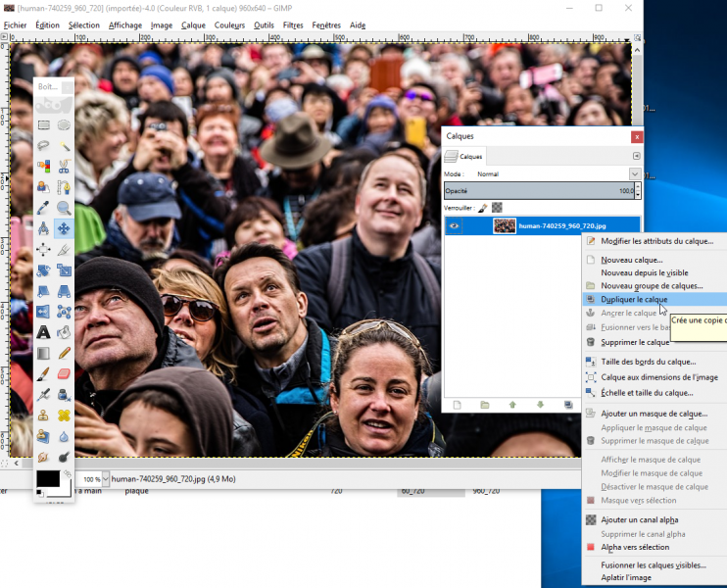Pick the Fuzzy Select magic wand tool
Image resolution: width=727 pixels, height=588 pixels.
click(x=64, y=146)
